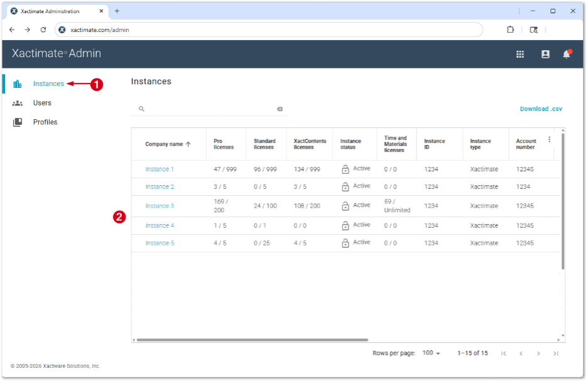Expand the Rows per page dropdown

(x=431, y=353)
